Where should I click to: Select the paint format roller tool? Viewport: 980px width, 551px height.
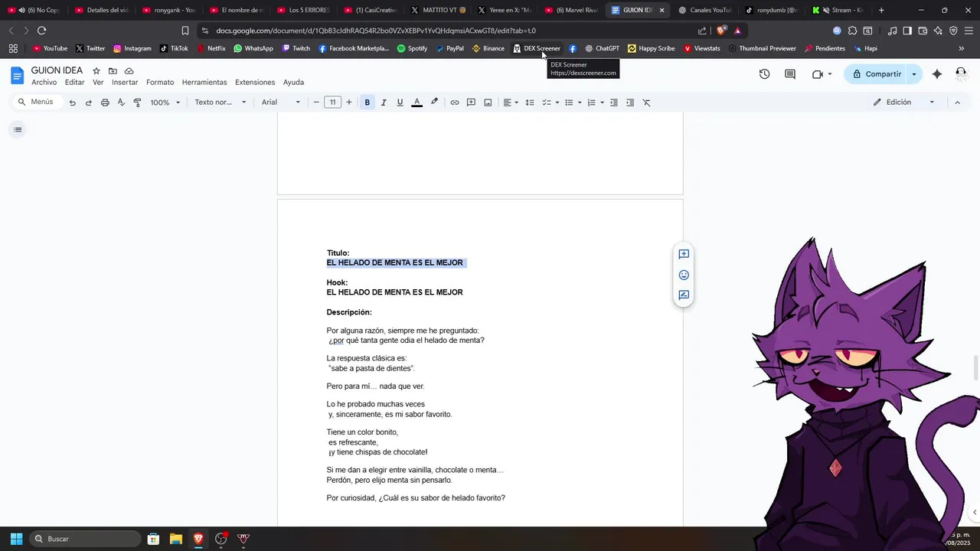click(137, 103)
